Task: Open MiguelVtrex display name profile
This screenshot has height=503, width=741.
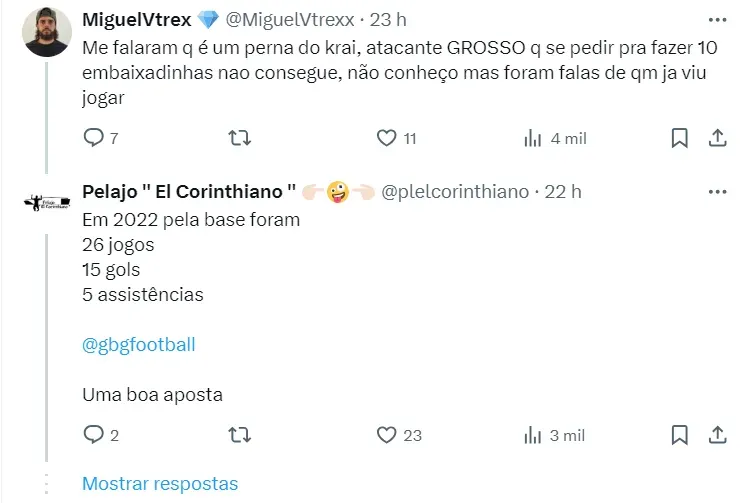Action: pos(136,19)
